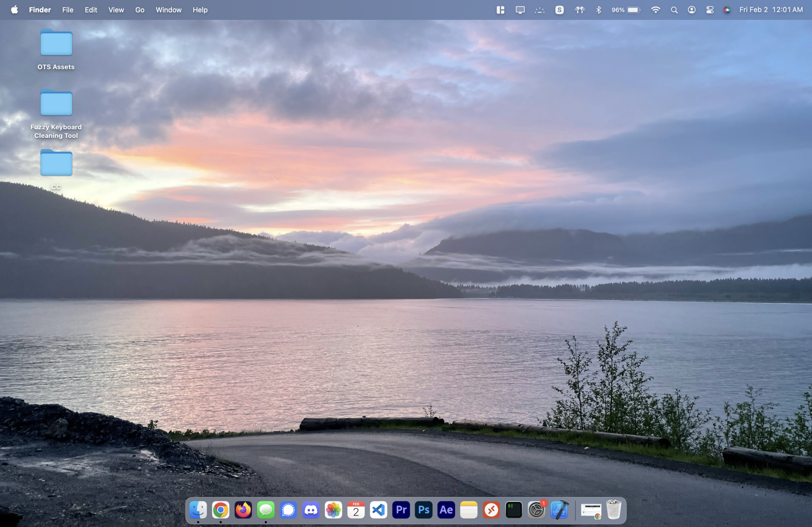Click the Wi-Fi menu bar icon
The width and height of the screenshot is (812, 527).
point(655,10)
